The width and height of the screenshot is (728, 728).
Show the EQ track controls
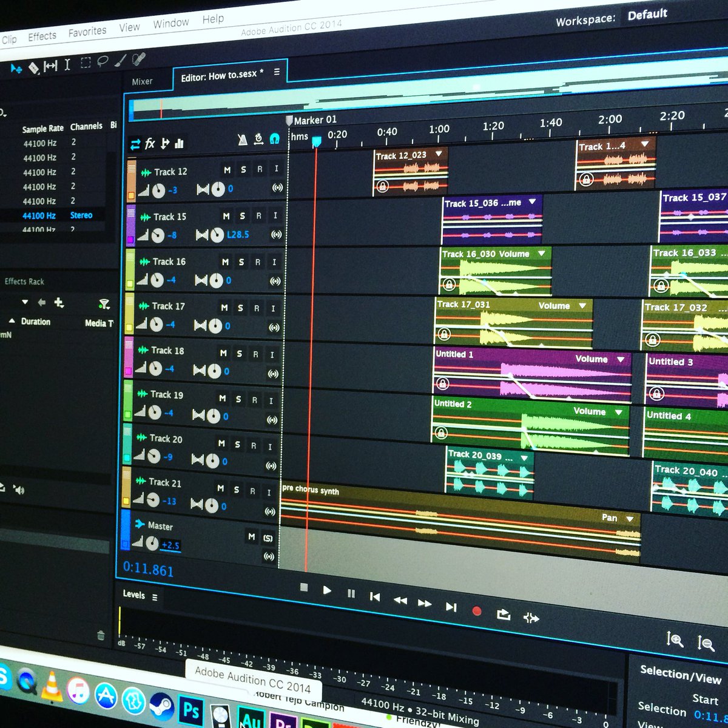pyautogui.click(x=179, y=143)
